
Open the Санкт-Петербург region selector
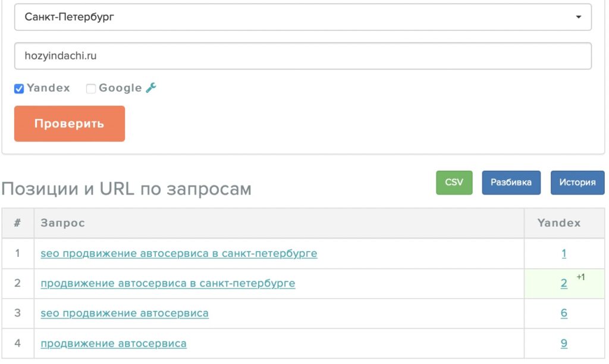point(303,17)
